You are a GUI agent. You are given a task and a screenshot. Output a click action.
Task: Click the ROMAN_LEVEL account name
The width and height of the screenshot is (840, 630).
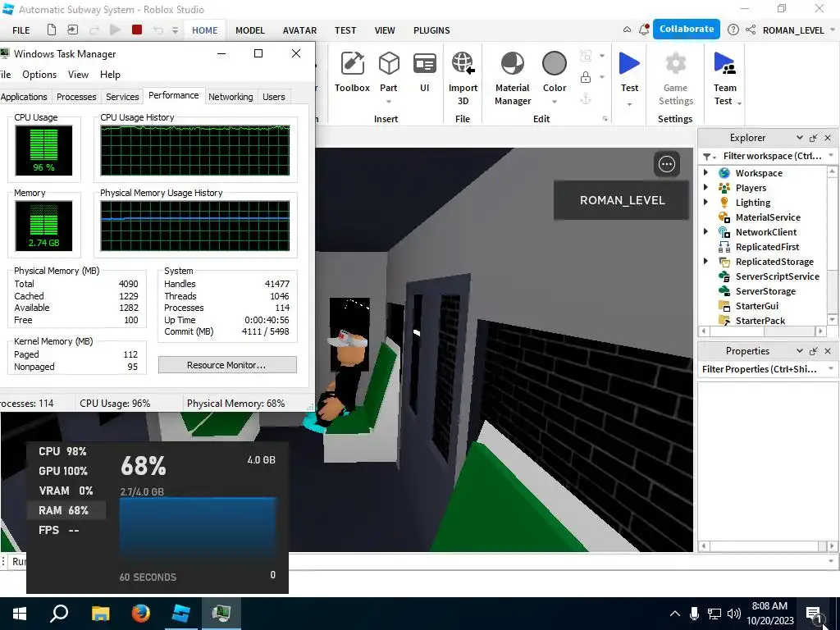pos(793,30)
